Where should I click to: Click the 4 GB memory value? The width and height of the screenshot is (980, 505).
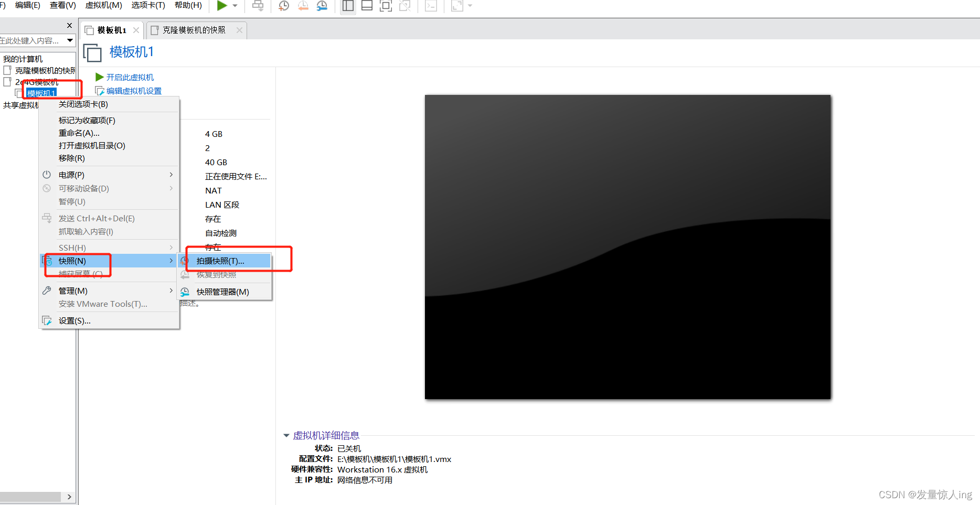pyautogui.click(x=214, y=134)
